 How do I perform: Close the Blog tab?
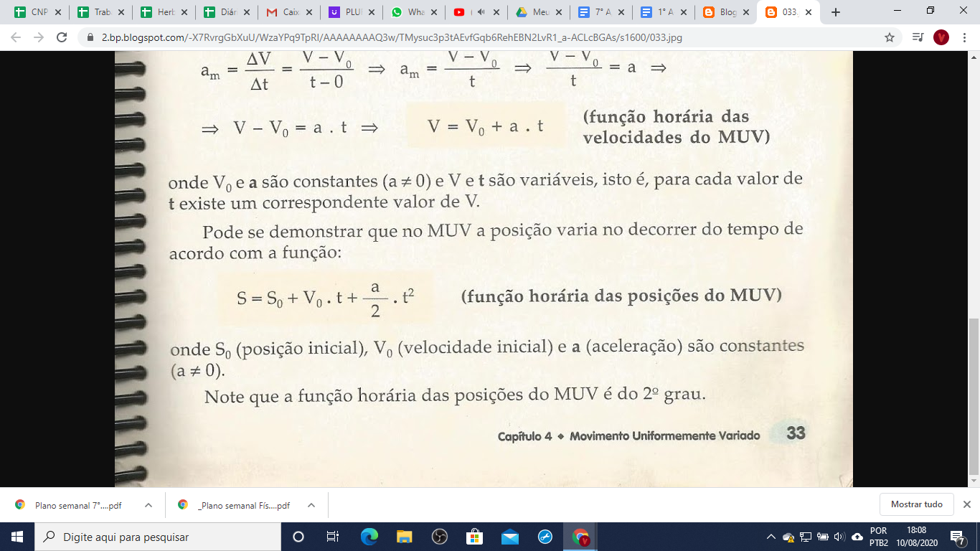coord(745,12)
